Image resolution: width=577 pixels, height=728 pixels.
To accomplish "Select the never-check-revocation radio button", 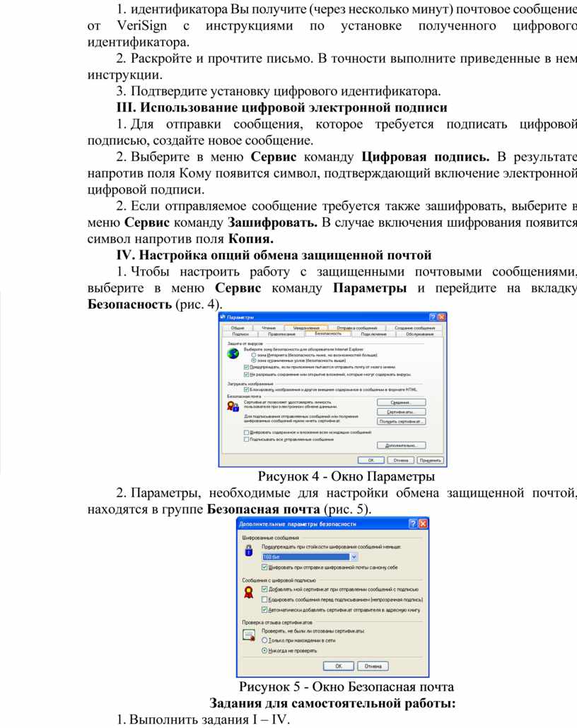I will 264,650.
